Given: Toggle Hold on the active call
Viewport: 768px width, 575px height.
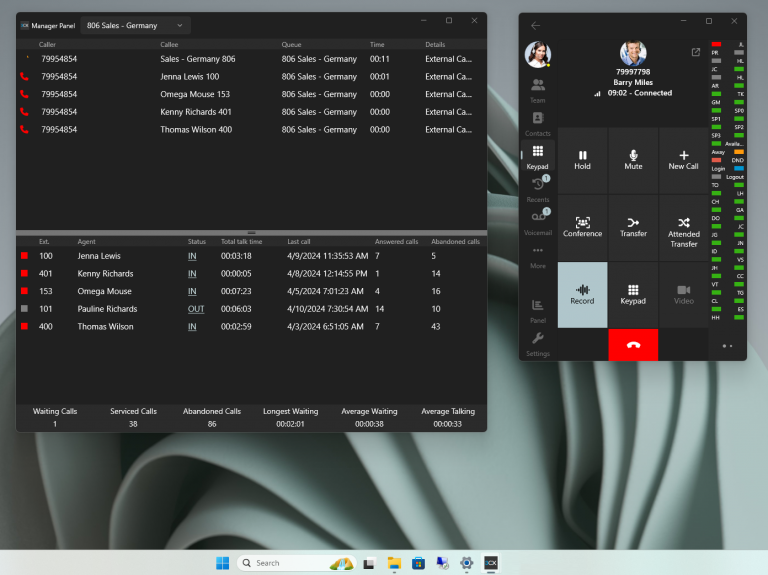Looking at the screenshot, I should point(582,160).
